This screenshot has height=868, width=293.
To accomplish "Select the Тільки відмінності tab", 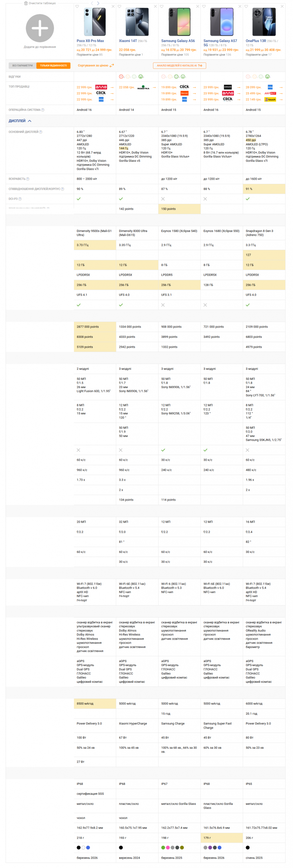I will 53,66.
